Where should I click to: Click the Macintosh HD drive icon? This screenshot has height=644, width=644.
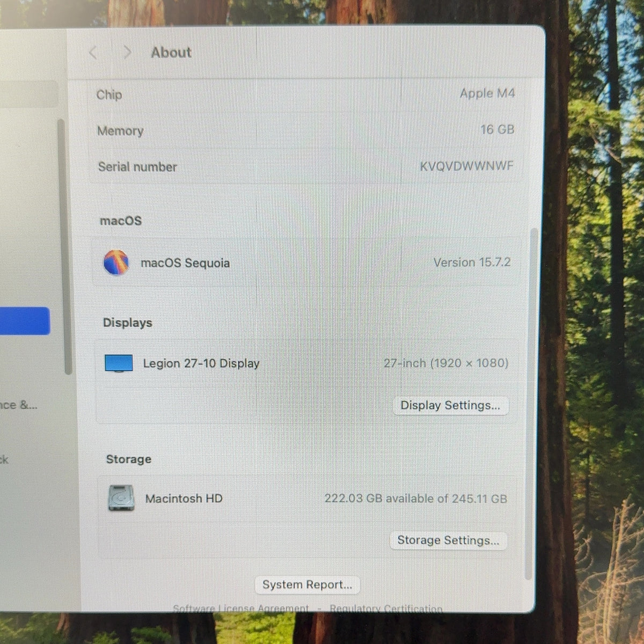[x=121, y=499]
